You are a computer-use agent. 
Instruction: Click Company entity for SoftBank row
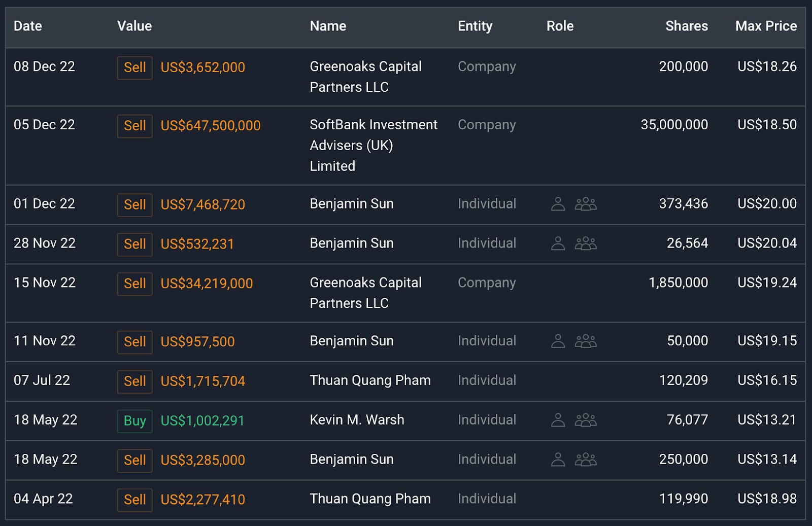click(487, 125)
